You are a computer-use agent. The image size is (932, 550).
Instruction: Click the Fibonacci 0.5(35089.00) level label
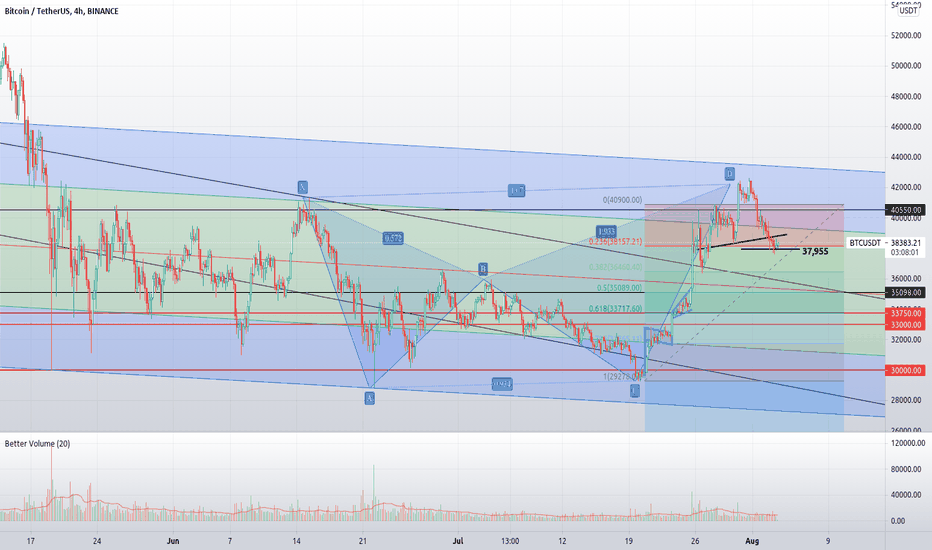(619, 288)
